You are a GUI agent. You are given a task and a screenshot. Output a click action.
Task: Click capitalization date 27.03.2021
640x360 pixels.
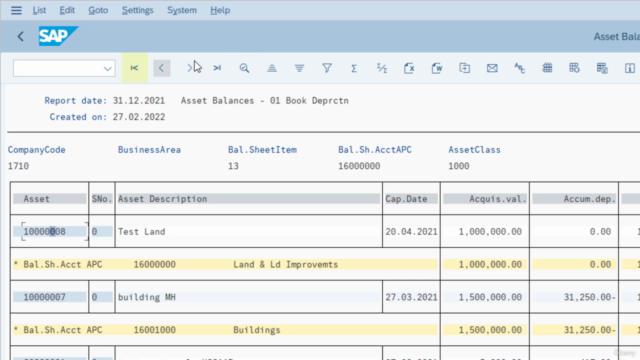pos(411,297)
